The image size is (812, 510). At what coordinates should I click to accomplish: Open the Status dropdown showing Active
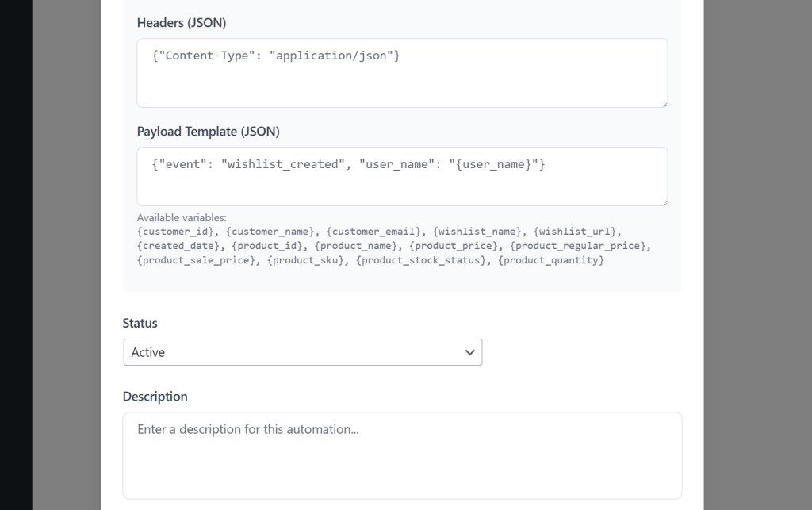303,352
